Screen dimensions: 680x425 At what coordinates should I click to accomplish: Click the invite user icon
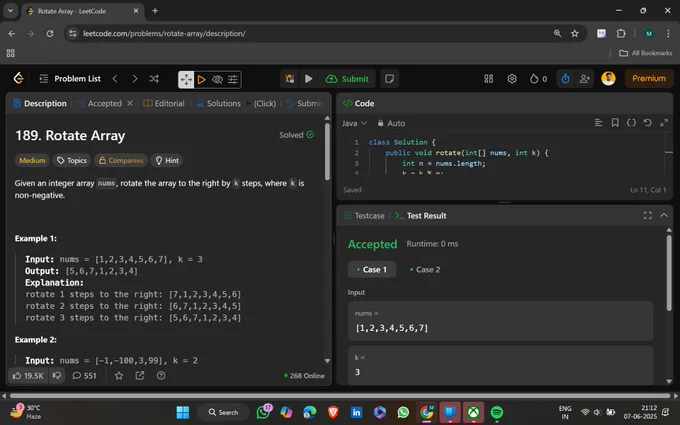pyautogui.click(x=585, y=78)
